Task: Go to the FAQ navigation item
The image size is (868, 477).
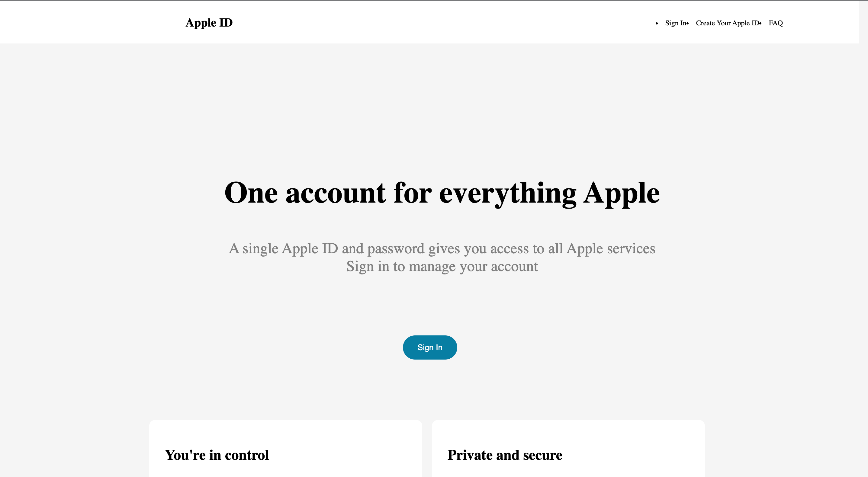Action: tap(775, 23)
